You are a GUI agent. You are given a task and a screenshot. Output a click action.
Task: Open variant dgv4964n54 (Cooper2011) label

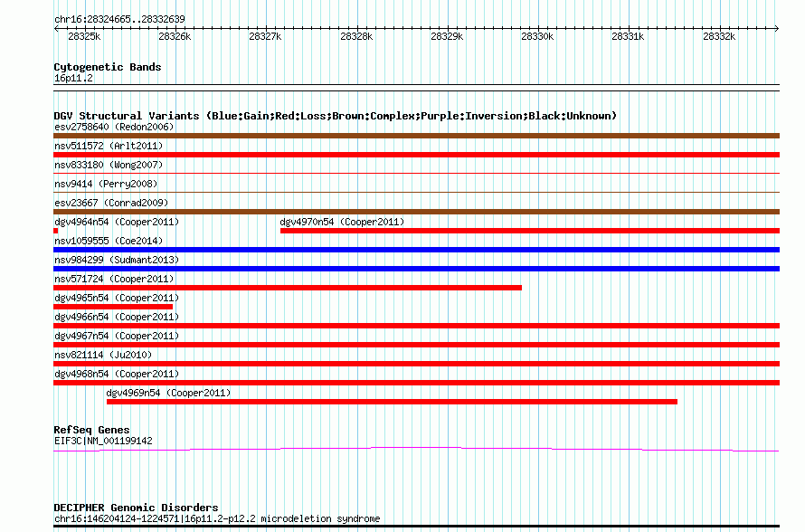point(117,222)
